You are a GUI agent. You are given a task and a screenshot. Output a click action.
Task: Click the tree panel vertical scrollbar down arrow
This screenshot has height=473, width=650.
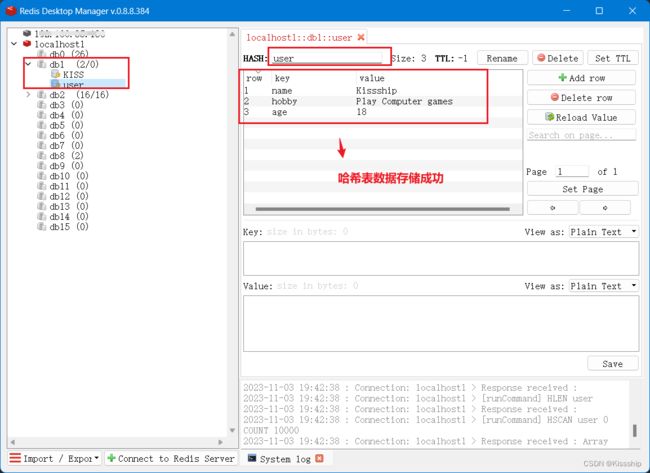(x=232, y=430)
